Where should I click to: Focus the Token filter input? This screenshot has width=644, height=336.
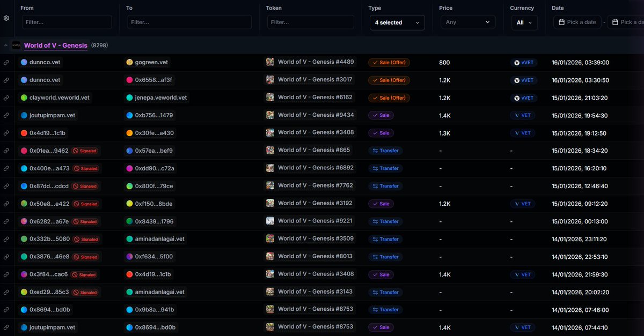point(311,22)
